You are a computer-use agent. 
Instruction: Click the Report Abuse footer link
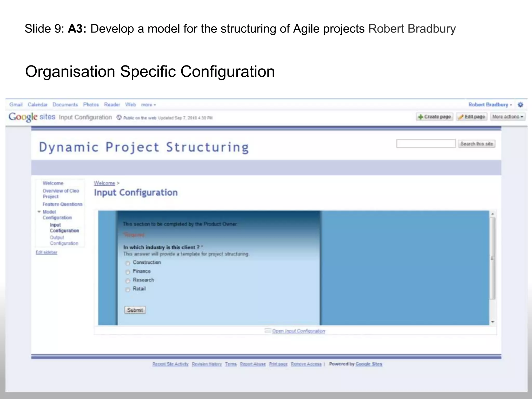253,364
